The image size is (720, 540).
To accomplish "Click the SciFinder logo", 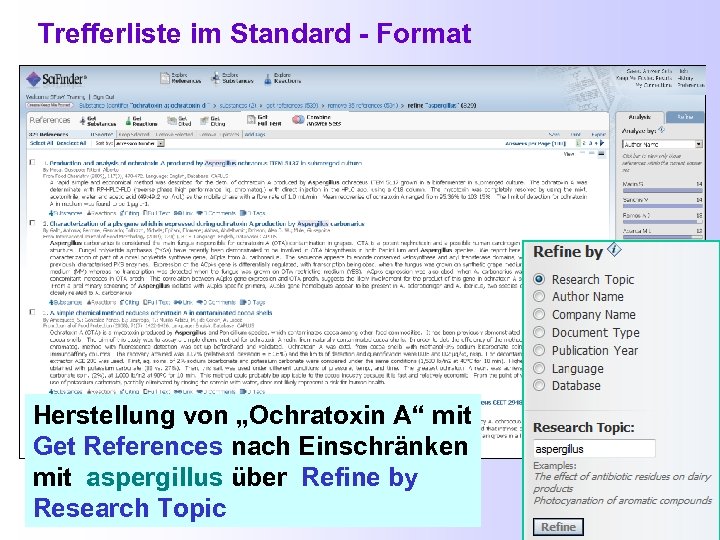I will [56, 79].
